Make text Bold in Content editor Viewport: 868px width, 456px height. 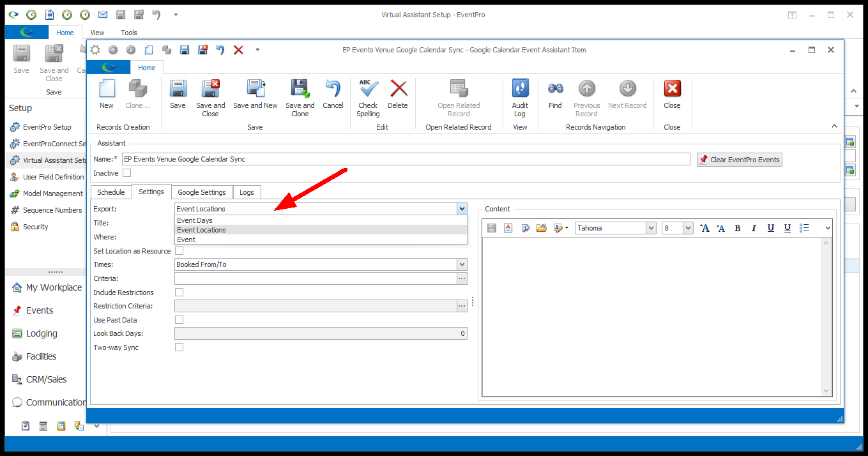coord(737,228)
